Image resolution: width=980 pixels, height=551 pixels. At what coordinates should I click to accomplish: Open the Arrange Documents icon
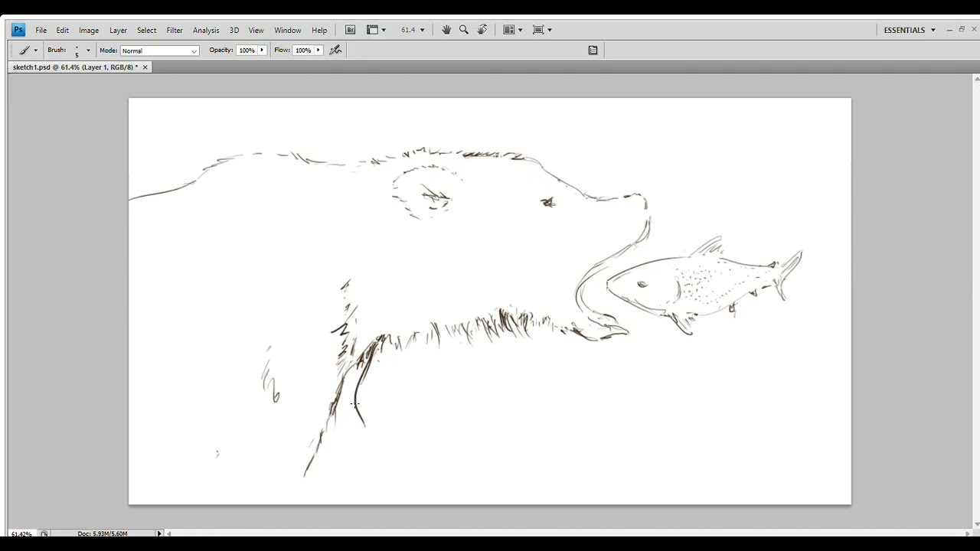click(x=509, y=30)
